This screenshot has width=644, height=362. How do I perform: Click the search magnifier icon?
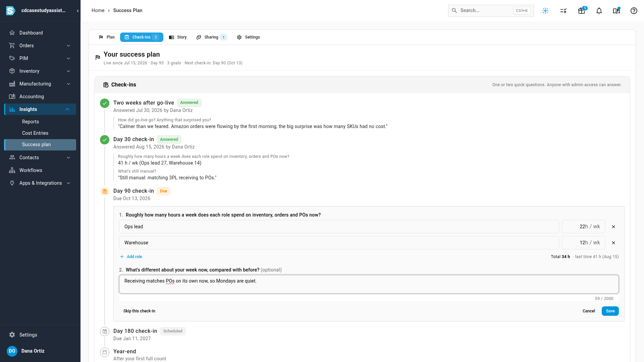(x=454, y=11)
